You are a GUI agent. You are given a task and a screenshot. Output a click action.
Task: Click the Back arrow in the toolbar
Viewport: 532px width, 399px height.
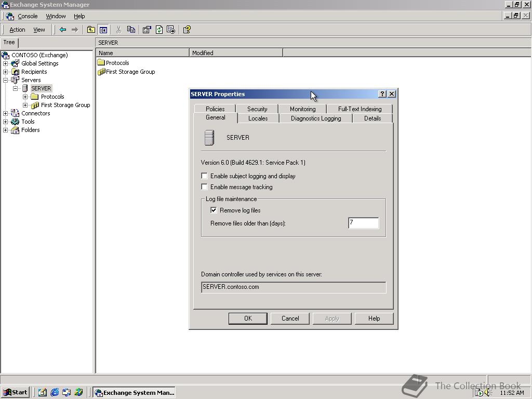coord(63,30)
